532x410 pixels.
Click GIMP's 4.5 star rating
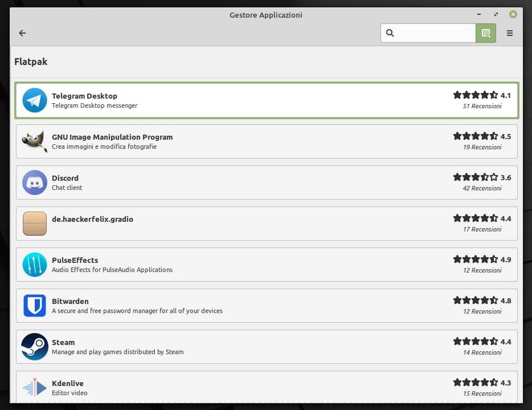tap(482, 136)
